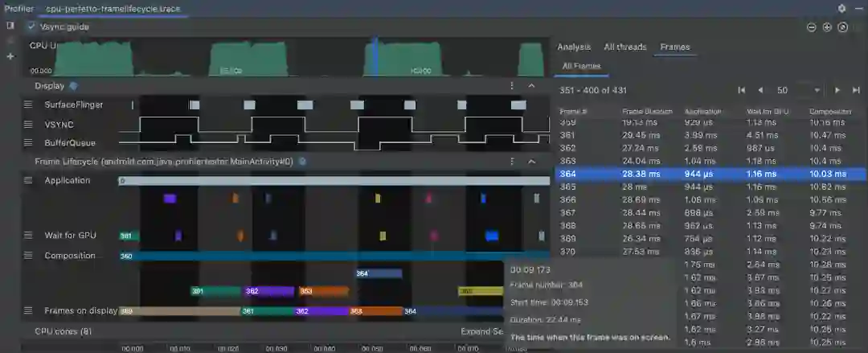Select frame 366 row in table
The width and height of the screenshot is (868, 353).
pos(710,199)
